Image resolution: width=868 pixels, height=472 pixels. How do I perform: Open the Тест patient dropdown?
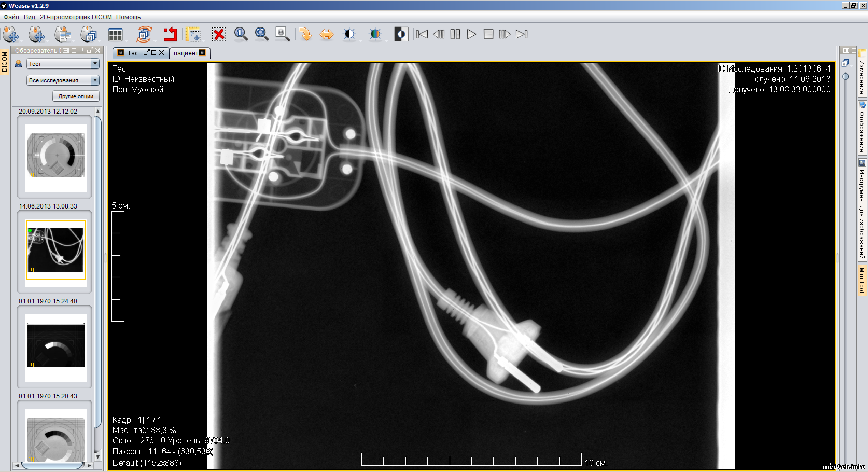tap(63, 64)
